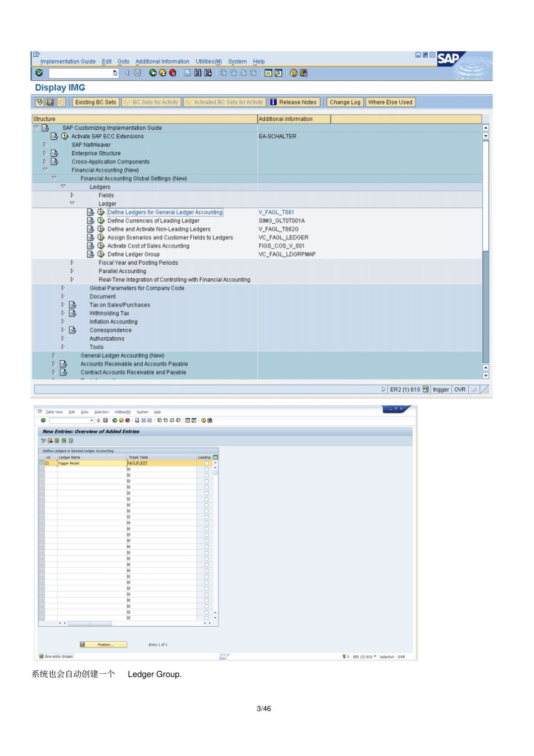Click the Customize Local Layout icon in Display IMG
Image resolution: width=534 pixels, height=756 pixels.
304,73
